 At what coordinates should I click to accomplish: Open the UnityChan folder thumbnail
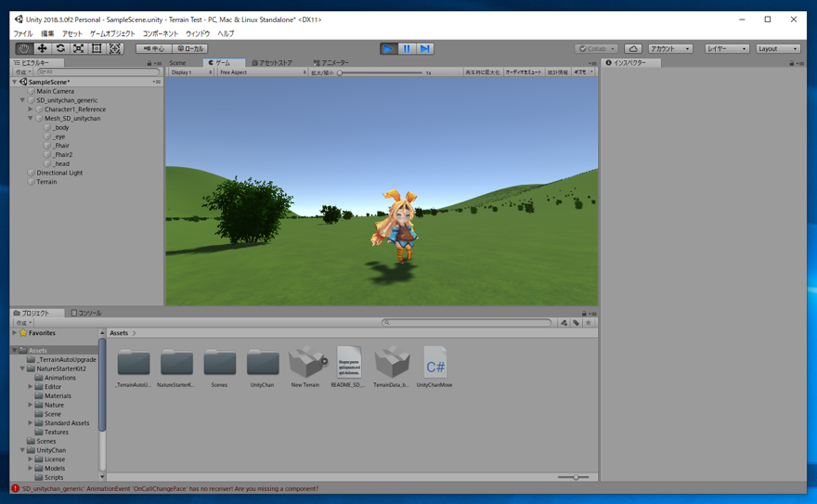click(262, 367)
